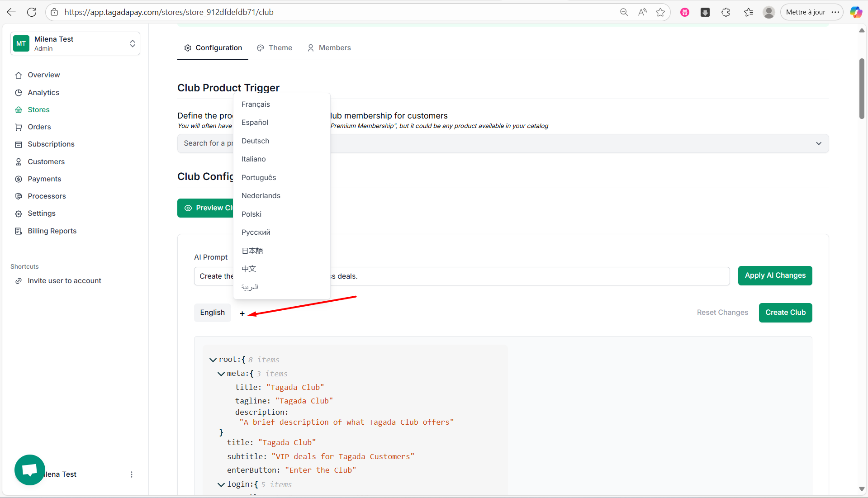868x498 pixels.
Task: Open the zoom out magnifier icon
Action: click(624, 12)
